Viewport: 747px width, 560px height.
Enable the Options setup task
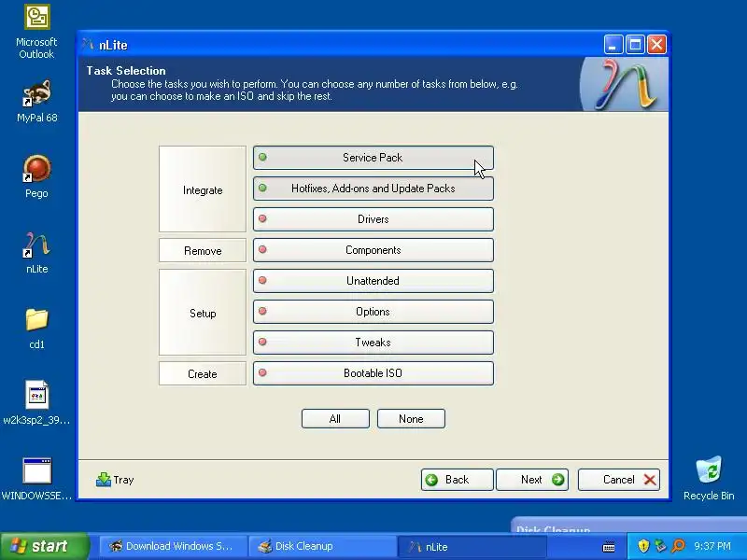[x=373, y=312]
